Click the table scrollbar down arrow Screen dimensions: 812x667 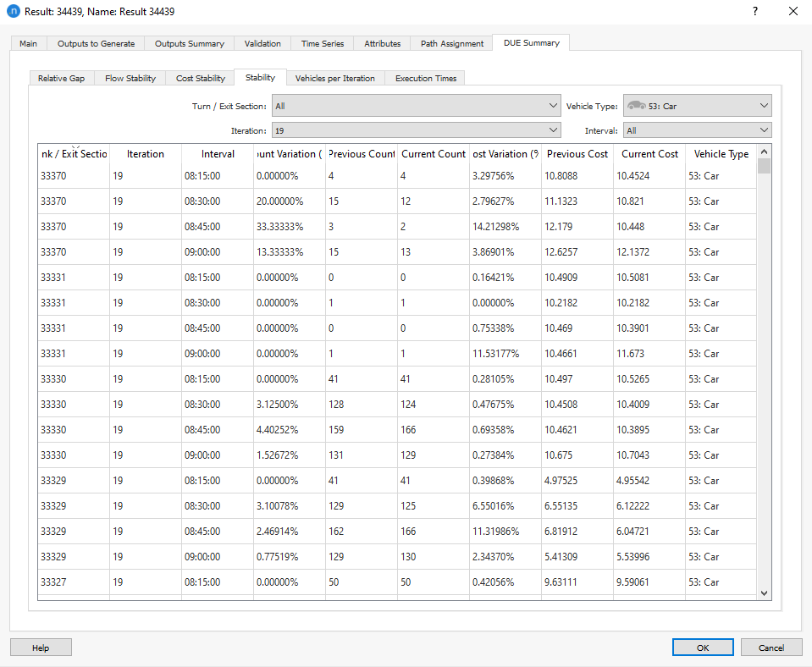tap(763, 593)
